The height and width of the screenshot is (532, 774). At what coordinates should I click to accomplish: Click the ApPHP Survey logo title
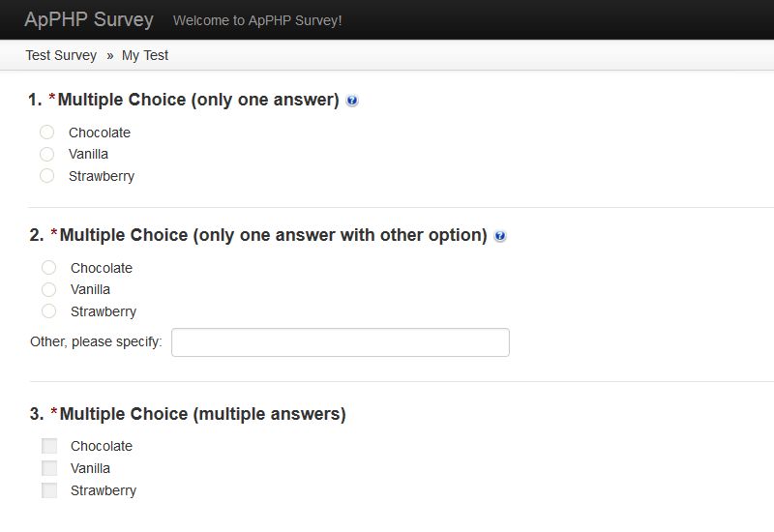pos(89,19)
